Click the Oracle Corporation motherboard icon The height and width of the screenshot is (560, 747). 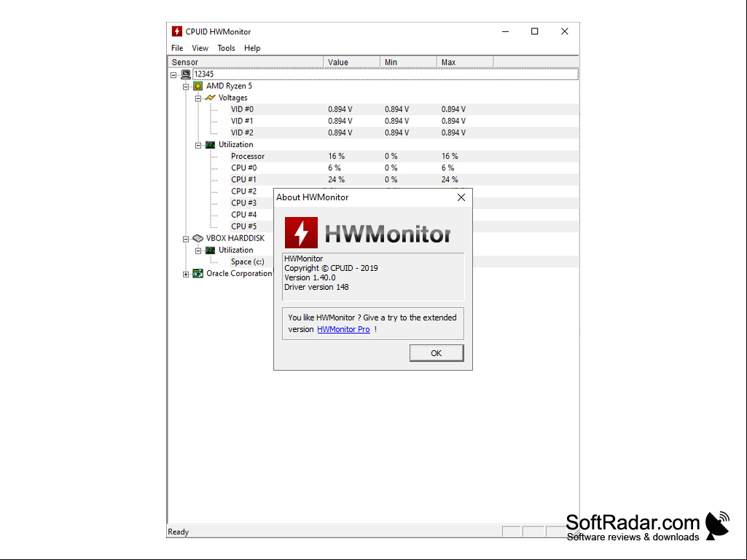click(x=197, y=273)
